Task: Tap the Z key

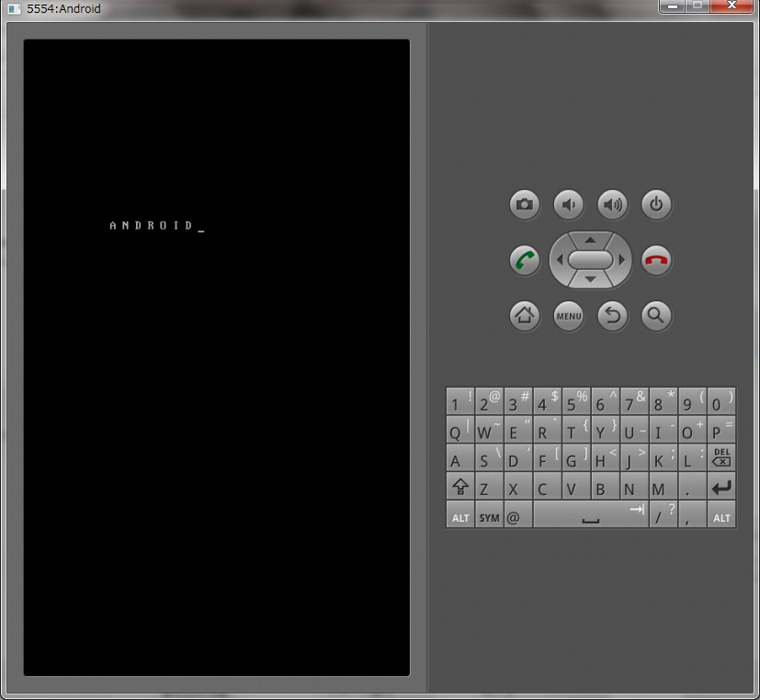Action: point(489,486)
